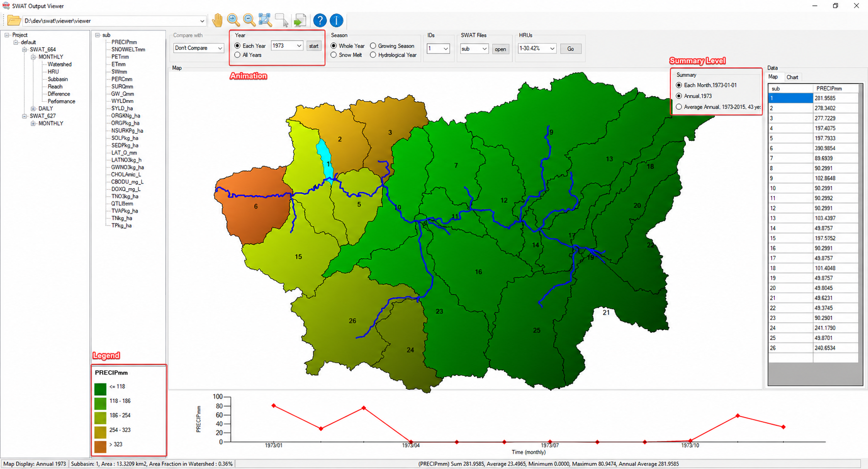Collapse the SWAT_664 tree node

(24, 50)
